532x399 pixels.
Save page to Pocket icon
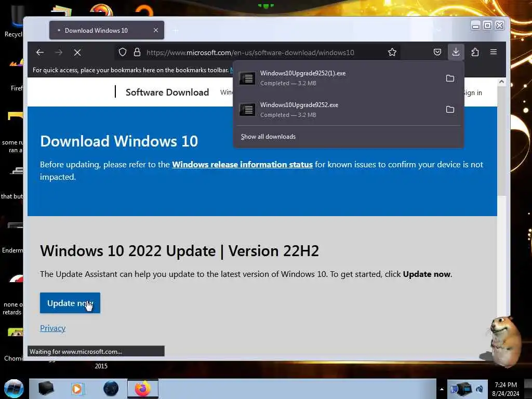point(437,52)
